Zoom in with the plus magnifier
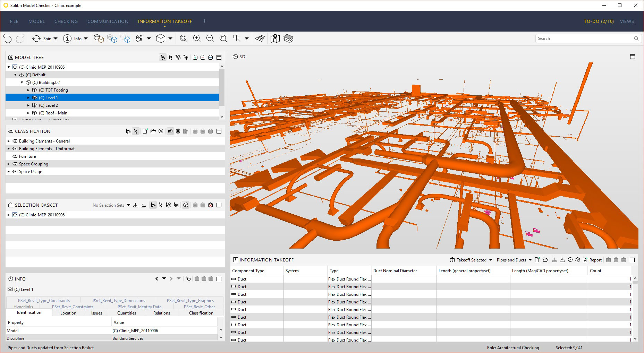This screenshot has width=644, height=353. (x=197, y=38)
